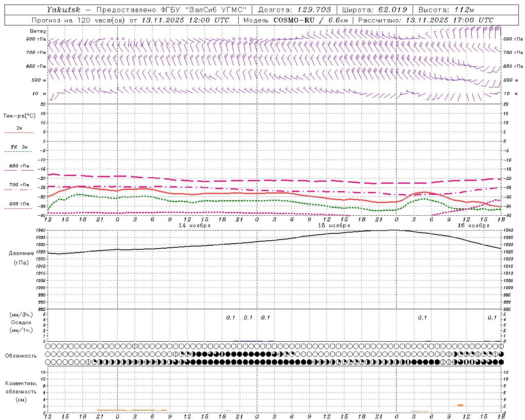Viewport: 525px width, 420px height.
Task: Click the Конвективн. label
Action: click(21, 383)
